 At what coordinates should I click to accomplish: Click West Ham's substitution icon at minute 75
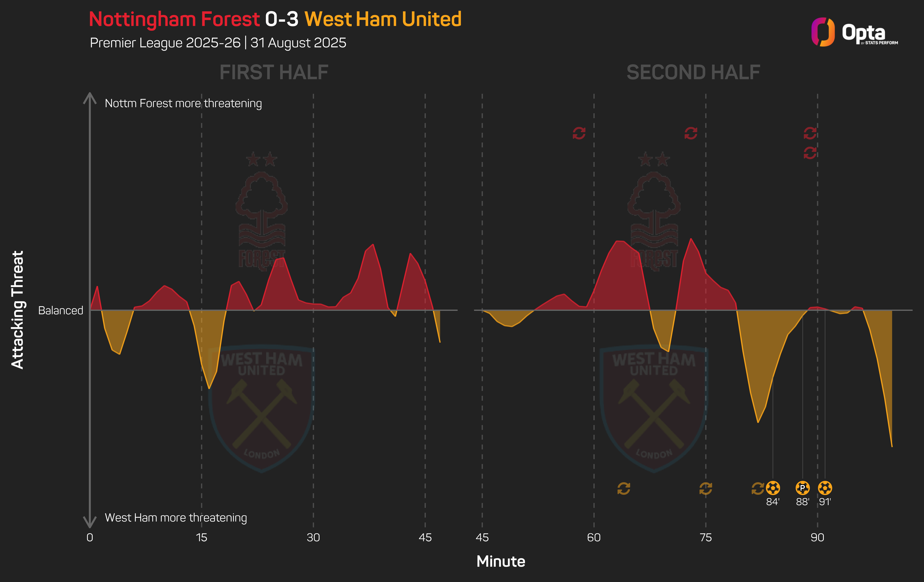(706, 488)
